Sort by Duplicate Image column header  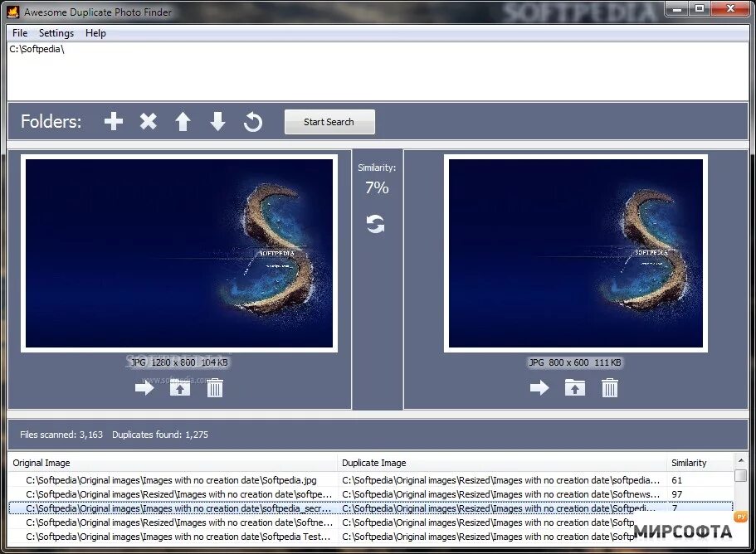502,463
